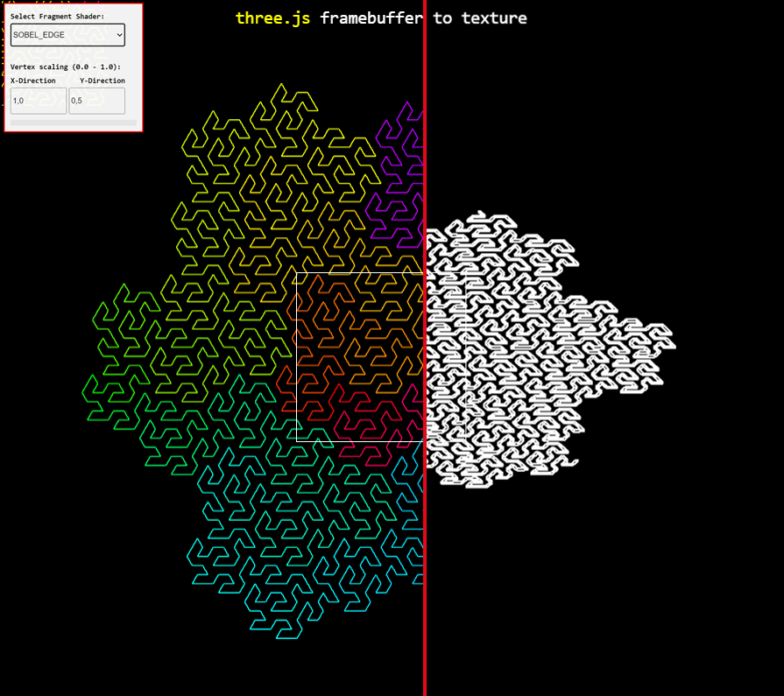Screen dimensions: 784x696
Task: Select the Y-Direction scaling input field
Action: click(96, 100)
